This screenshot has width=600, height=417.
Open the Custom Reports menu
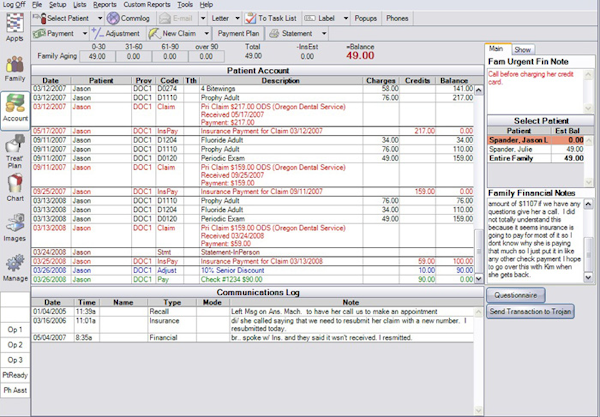pos(147,5)
